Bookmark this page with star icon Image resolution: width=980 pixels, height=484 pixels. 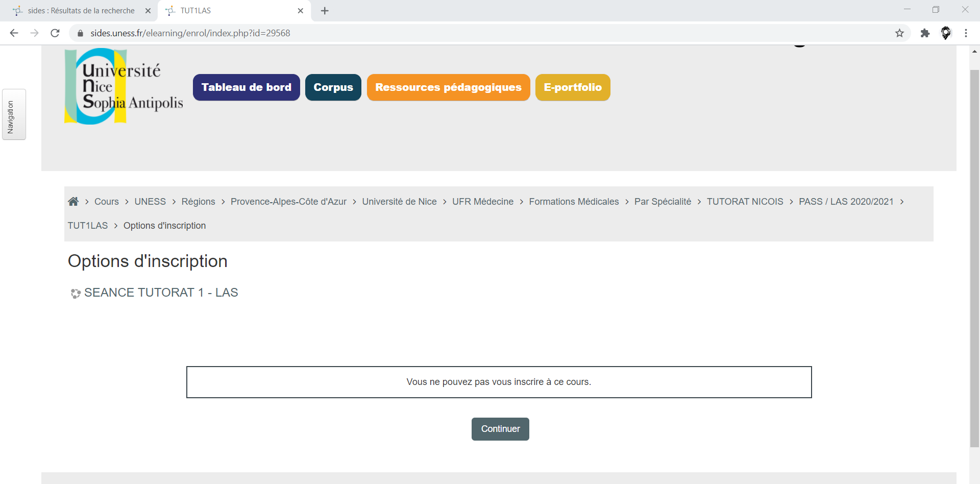(x=899, y=33)
